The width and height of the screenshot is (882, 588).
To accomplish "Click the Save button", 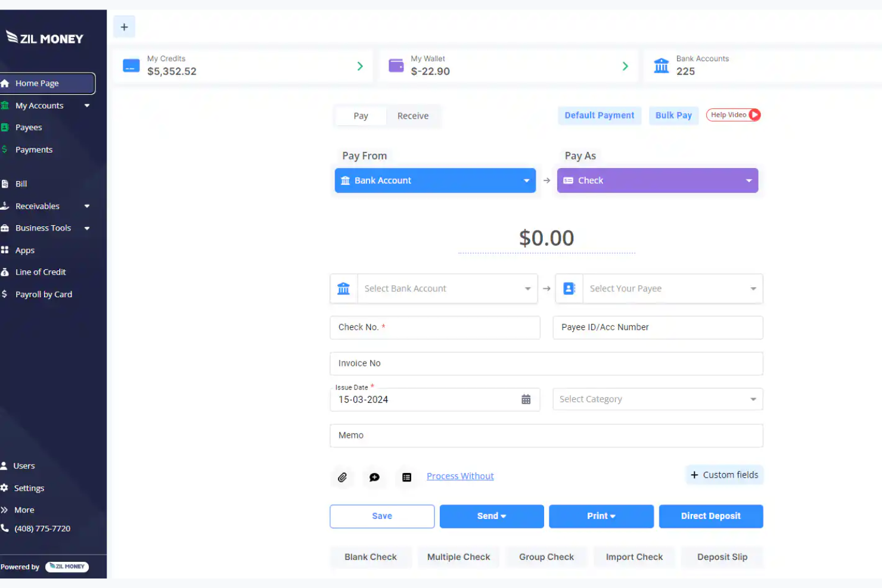I will click(x=382, y=517).
